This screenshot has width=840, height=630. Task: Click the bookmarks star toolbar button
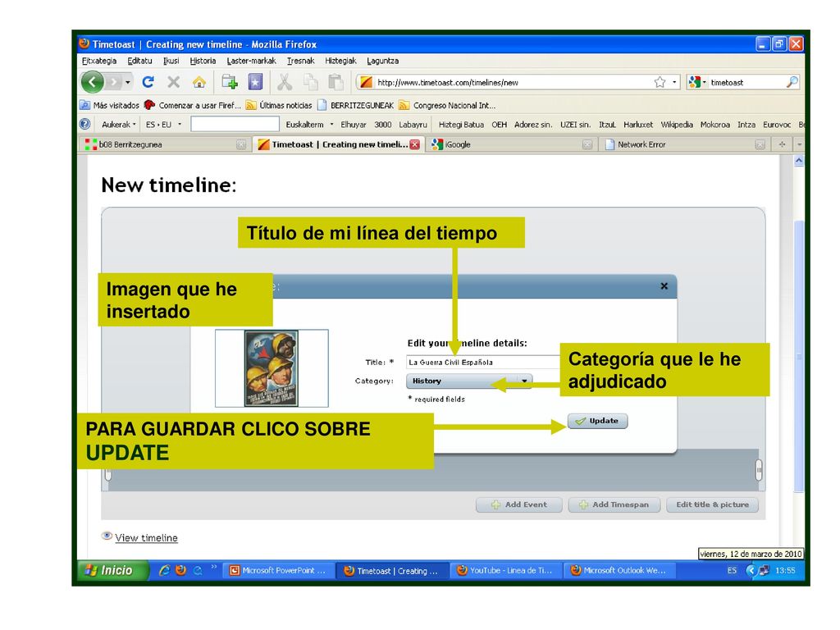255,82
